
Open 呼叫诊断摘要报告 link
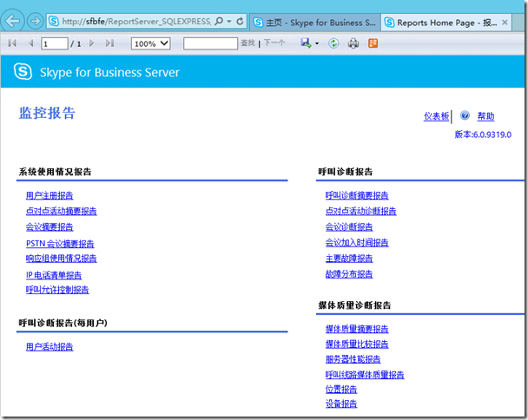point(357,195)
